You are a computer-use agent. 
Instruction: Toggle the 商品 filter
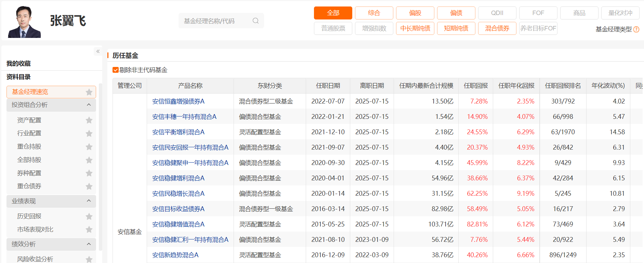coord(579,13)
